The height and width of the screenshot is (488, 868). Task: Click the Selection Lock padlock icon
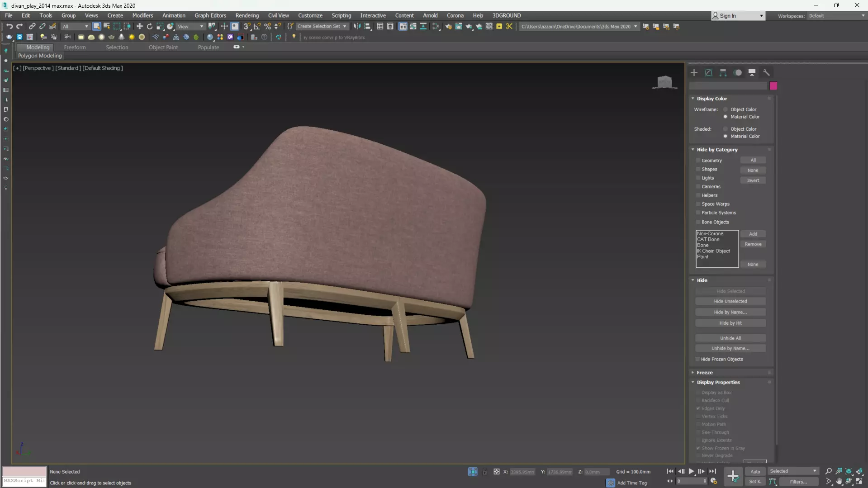tap(484, 472)
